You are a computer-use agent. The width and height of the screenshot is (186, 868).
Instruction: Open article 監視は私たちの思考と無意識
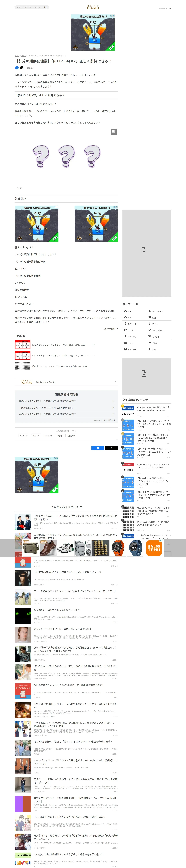pos(66,616)
